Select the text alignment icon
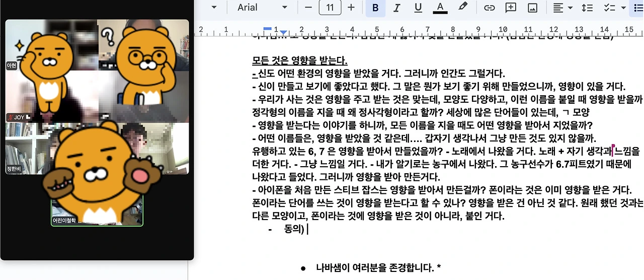The height and width of the screenshot is (280, 644). (x=558, y=8)
